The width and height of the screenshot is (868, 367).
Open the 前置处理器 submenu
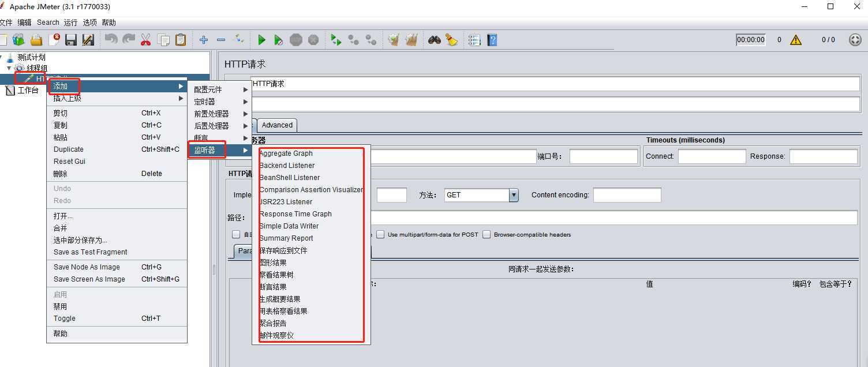pyautogui.click(x=220, y=114)
